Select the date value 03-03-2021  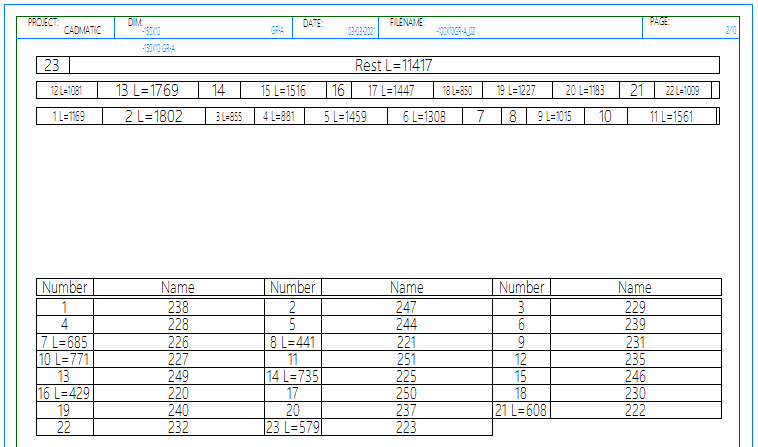point(361,31)
